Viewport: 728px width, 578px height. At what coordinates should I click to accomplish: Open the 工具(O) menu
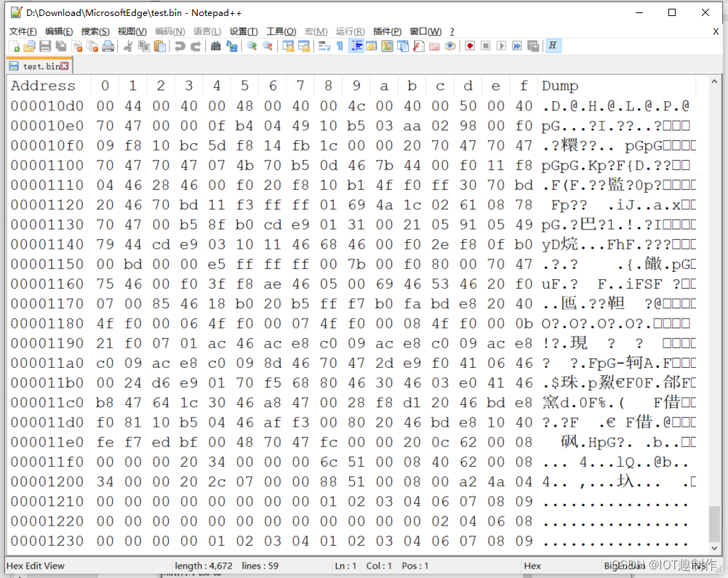(x=281, y=31)
